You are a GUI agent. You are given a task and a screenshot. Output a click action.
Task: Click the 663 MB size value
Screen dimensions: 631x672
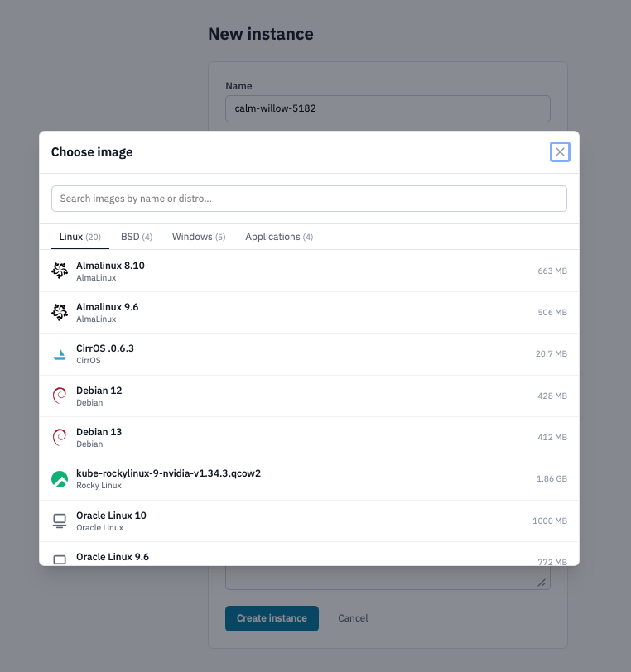(x=552, y=271)
